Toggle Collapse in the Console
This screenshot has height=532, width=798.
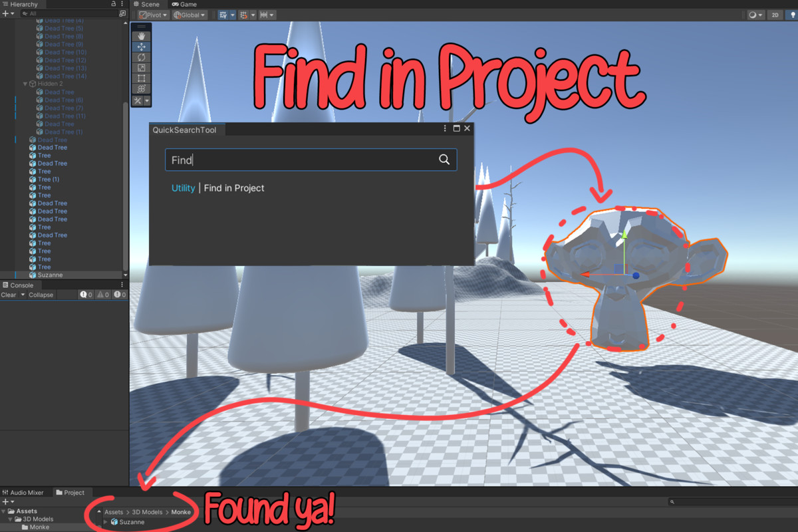coord(41,295)
